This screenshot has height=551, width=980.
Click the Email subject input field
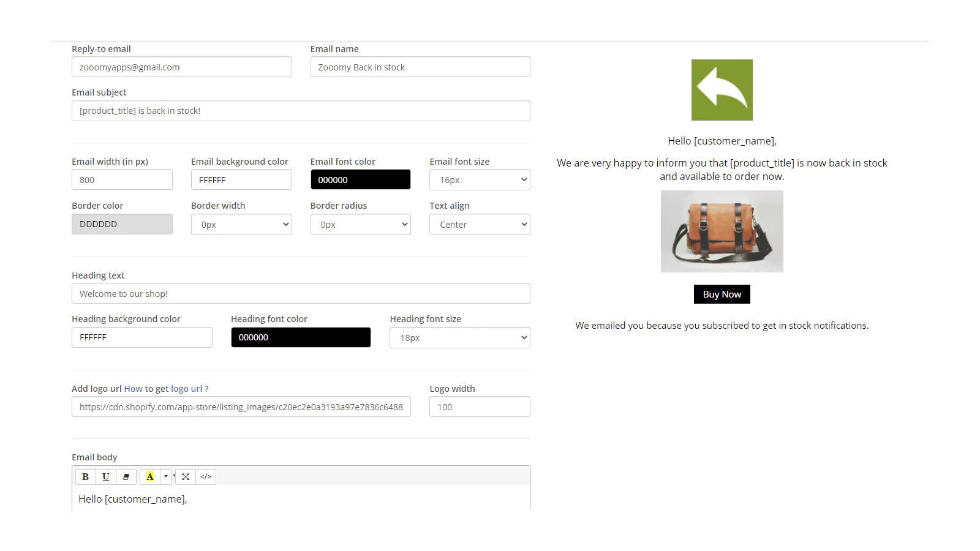[x=300, y=111]
